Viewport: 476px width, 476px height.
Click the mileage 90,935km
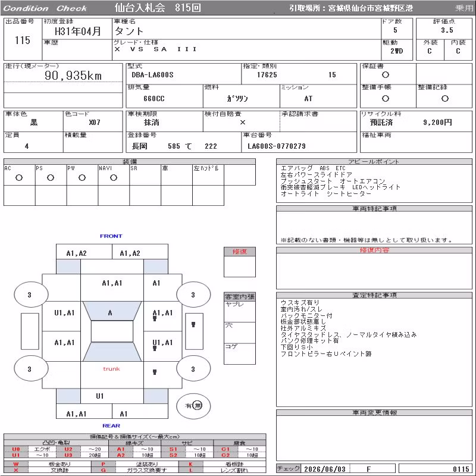click(x=73, y=76)
